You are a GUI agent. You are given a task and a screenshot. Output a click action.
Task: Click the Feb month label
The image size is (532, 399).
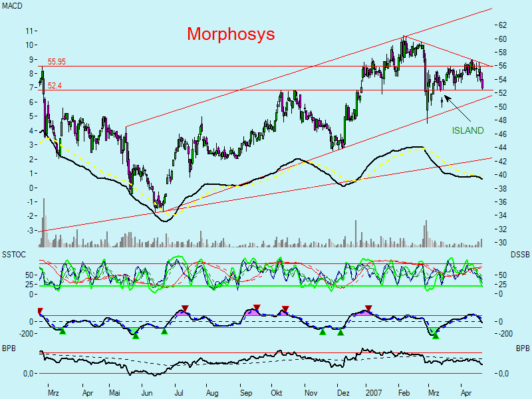click(404, 393)
